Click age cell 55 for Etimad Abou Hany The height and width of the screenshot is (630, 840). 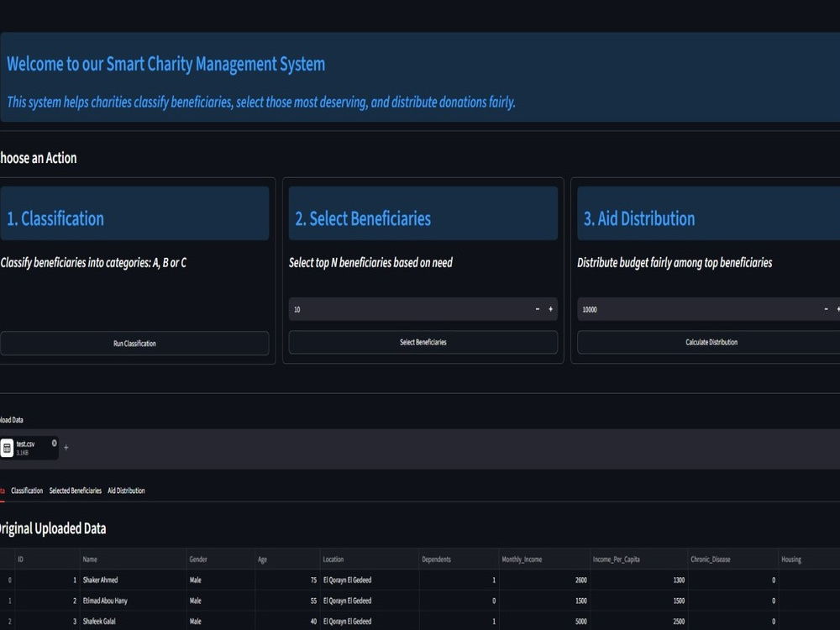[x=287, y=601]
